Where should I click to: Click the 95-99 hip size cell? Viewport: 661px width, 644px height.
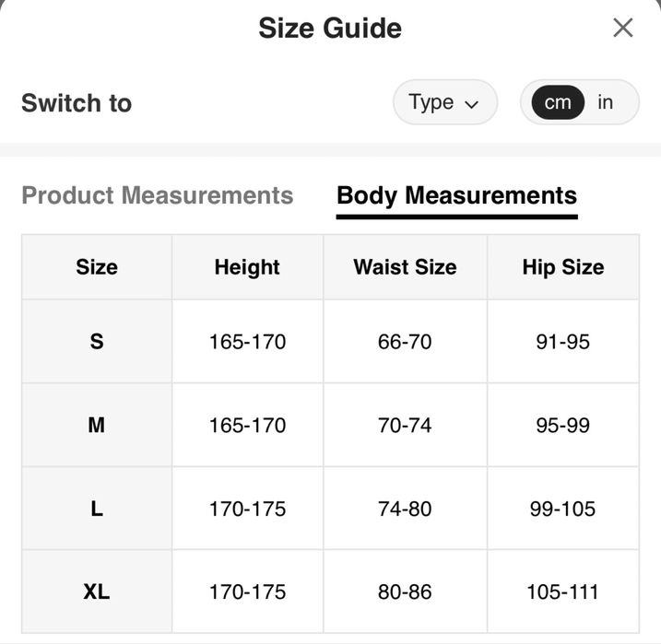coord(562,426)
